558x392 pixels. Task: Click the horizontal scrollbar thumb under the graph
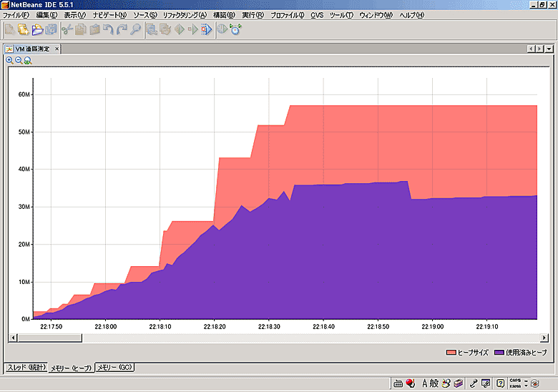click(x=49, y=338)
